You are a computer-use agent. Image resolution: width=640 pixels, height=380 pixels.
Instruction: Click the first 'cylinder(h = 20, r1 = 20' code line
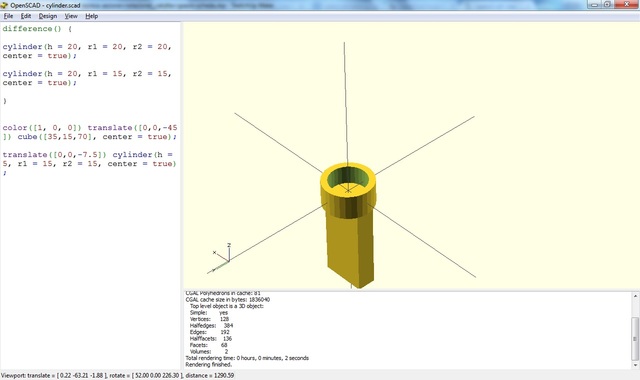[x=87, y=47]
